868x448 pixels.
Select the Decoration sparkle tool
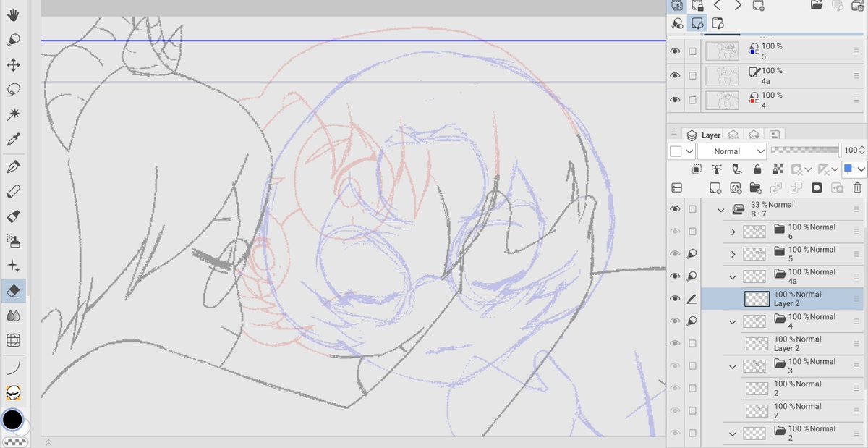pyautogui.click(x=13, y=266)
